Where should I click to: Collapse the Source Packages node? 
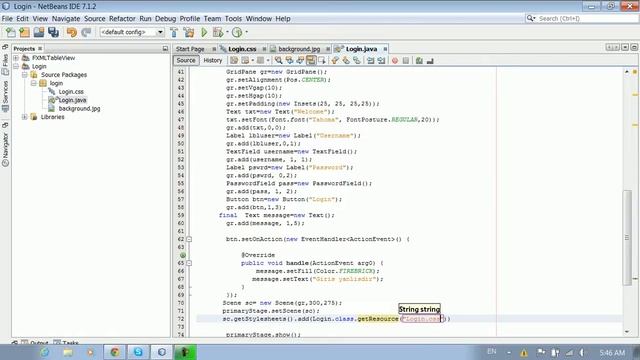coord(25,75)
